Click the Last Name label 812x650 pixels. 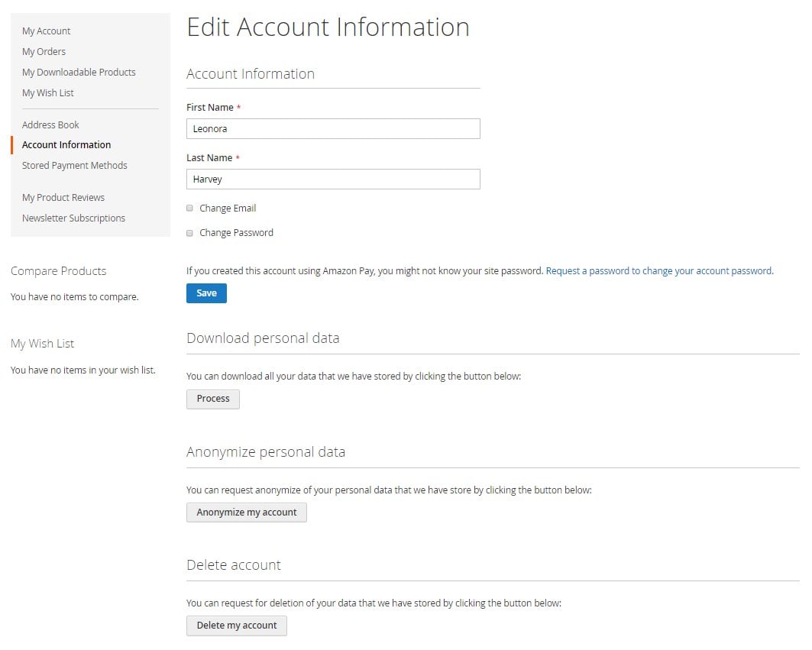click(209, 158)
